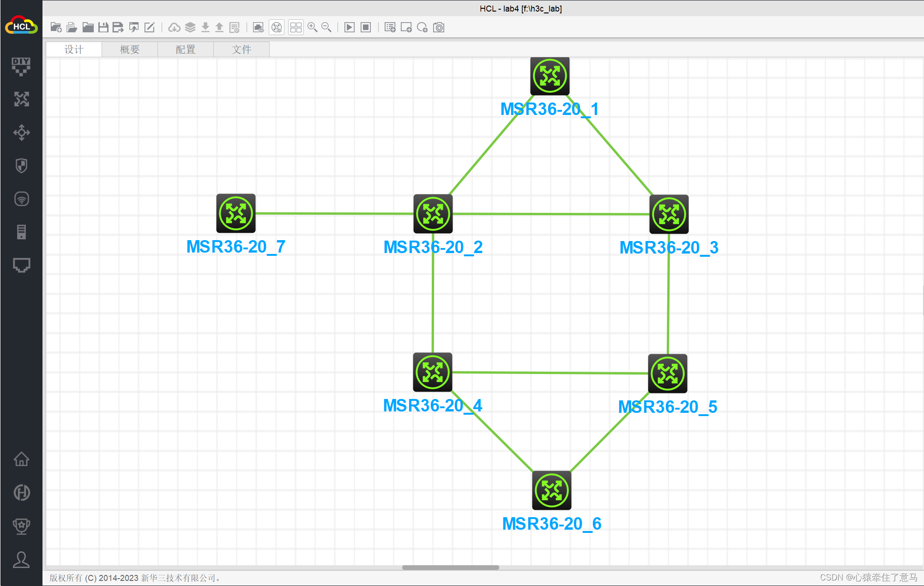Select router MSR36-20_5 on canvas

(667, 374)
